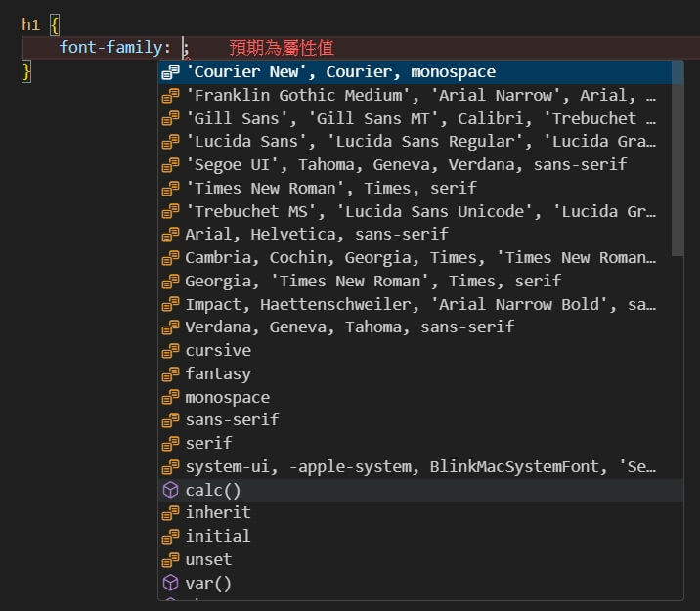Click value icon beside 'Franklin Gothic Medium'

[170, 96]
